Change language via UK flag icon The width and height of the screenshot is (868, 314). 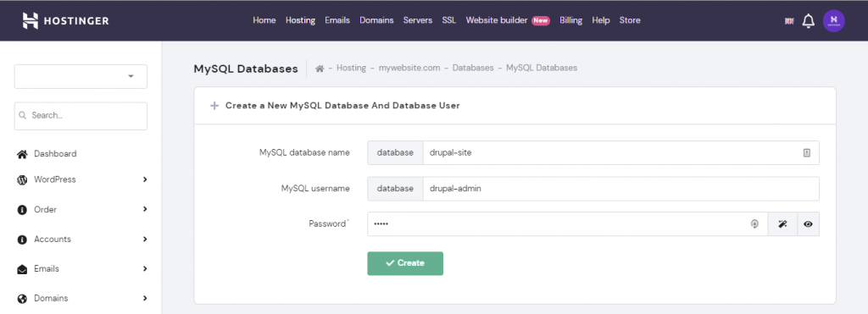tap(789, 21)
